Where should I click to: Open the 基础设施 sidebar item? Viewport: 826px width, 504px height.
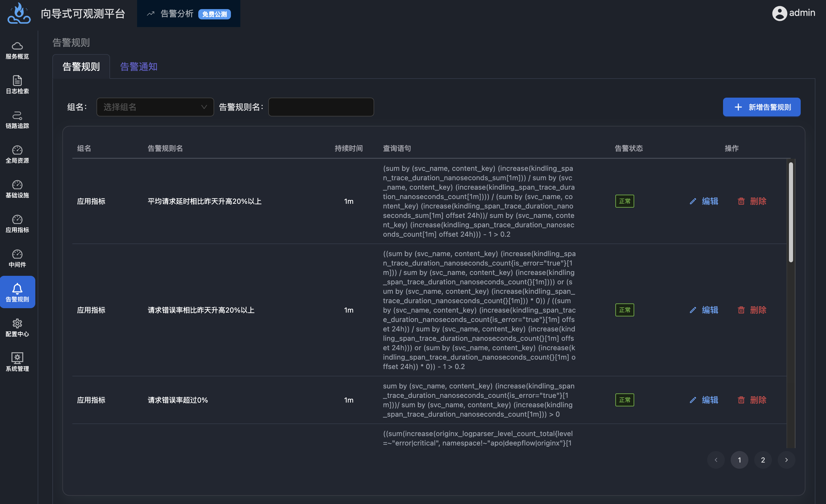tap(17, 189)
